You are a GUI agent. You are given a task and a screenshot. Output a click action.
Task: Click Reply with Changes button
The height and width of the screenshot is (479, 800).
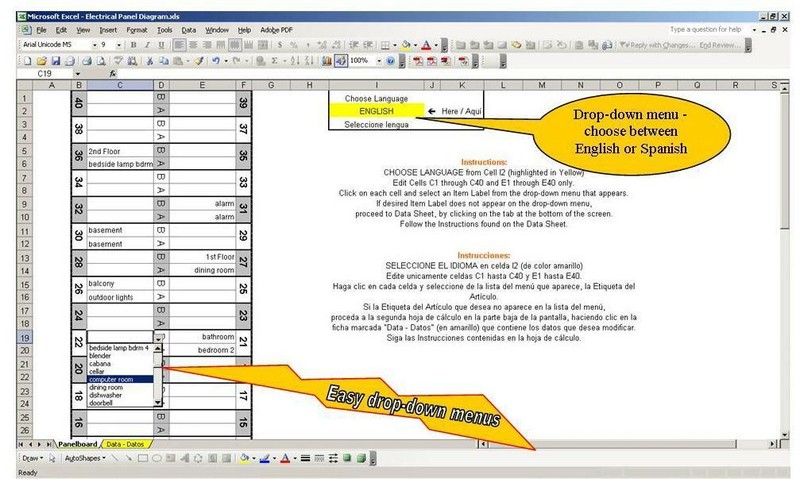pos(658,45)
